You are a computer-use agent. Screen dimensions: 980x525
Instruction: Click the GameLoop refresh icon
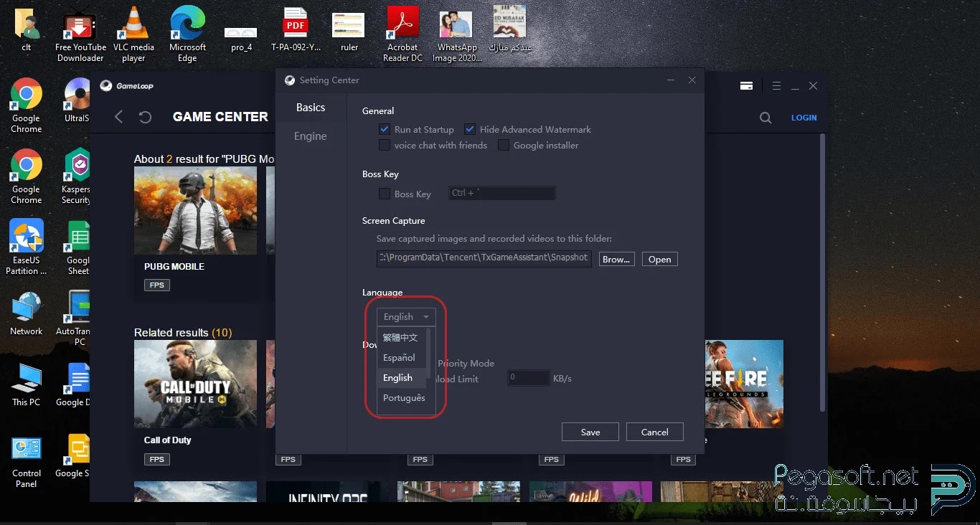146,117
